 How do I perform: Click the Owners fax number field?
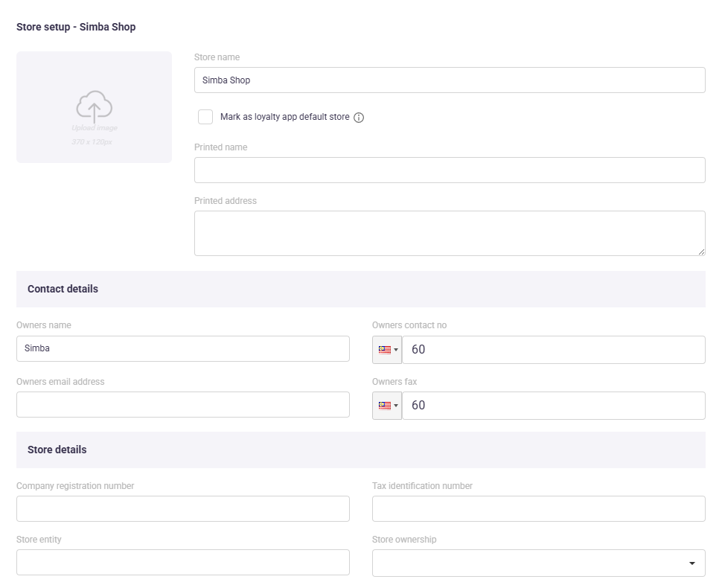click(553, 406)
